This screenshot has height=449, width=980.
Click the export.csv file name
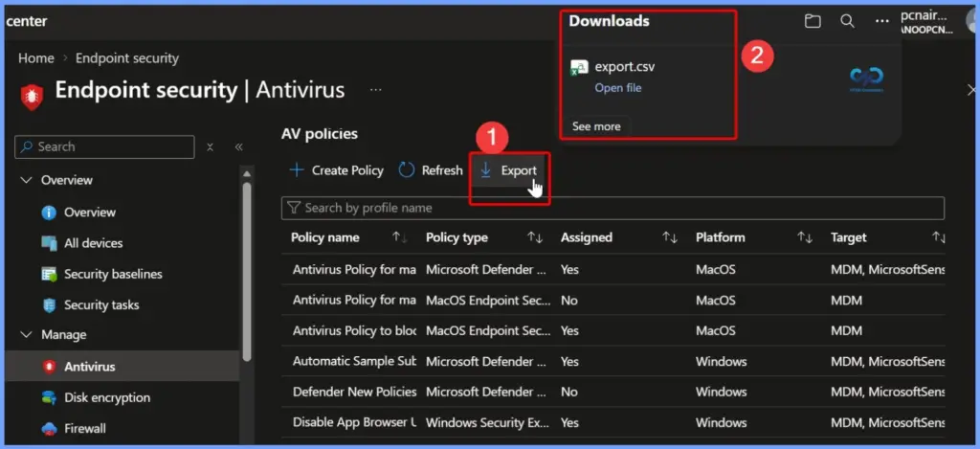624,66
